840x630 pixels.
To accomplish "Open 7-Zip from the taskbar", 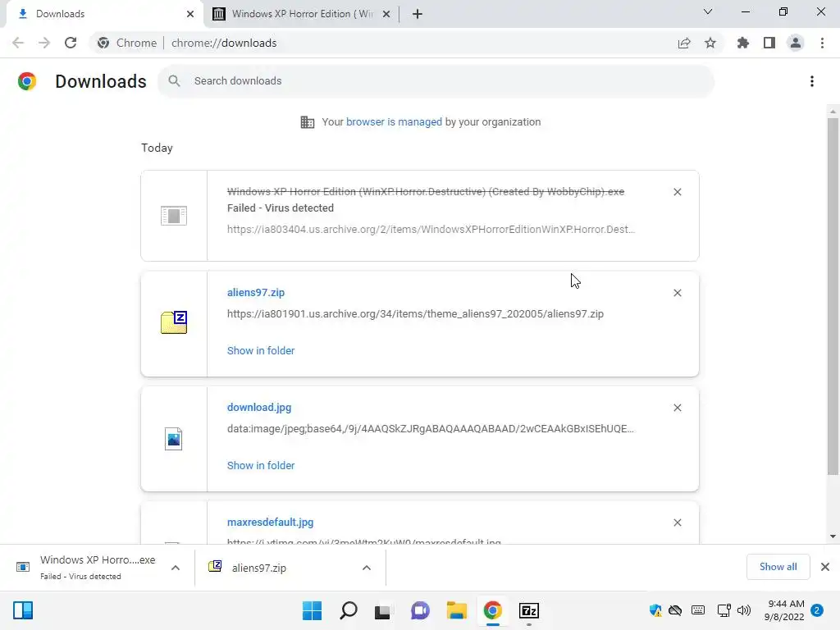I will coord(529,610).
